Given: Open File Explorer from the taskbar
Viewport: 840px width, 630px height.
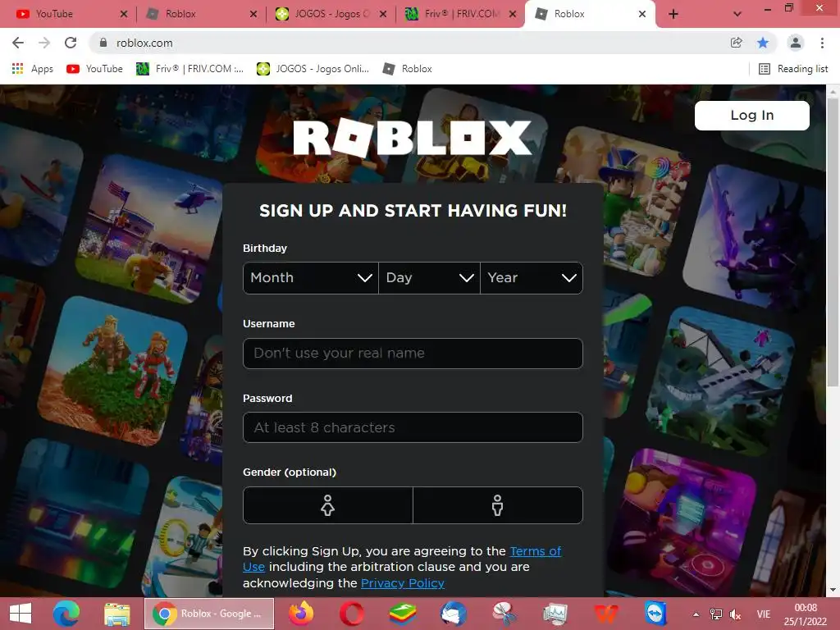Looking at the screenshot, I should pyautogui.click(x=116, y=614).
